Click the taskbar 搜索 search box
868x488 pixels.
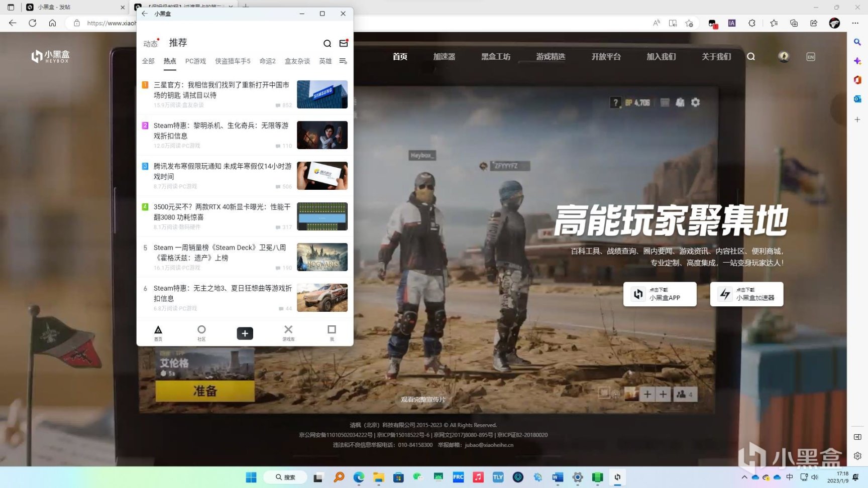pyautogui.click(x=285, y=477)
